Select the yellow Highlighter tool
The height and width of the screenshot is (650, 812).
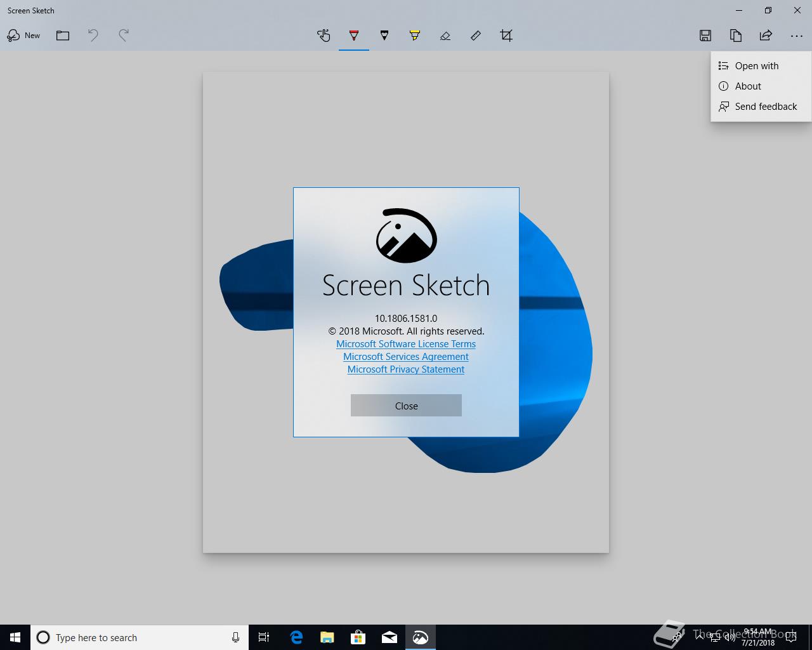coord(415,36)
